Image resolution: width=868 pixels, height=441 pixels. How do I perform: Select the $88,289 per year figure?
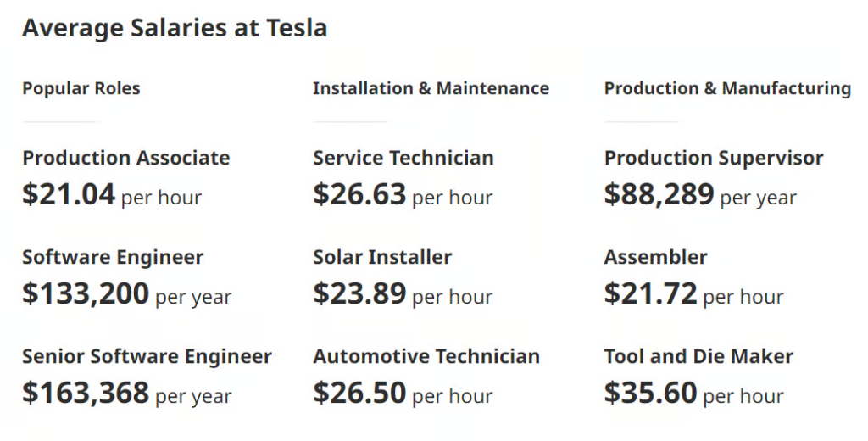tap(700, 195)
